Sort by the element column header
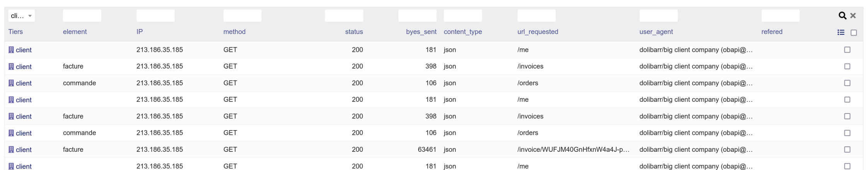Image resolution: width=868 pixels, height=170 pixels. click(75, 32)
